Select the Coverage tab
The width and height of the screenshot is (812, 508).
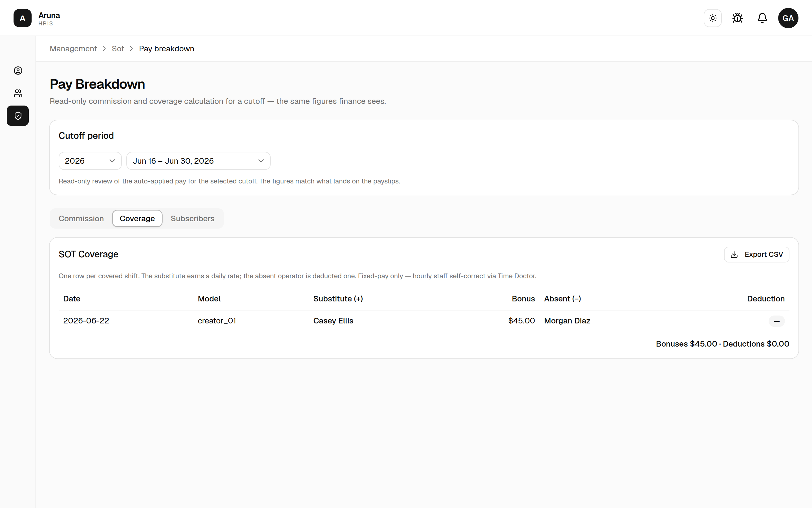137,218
